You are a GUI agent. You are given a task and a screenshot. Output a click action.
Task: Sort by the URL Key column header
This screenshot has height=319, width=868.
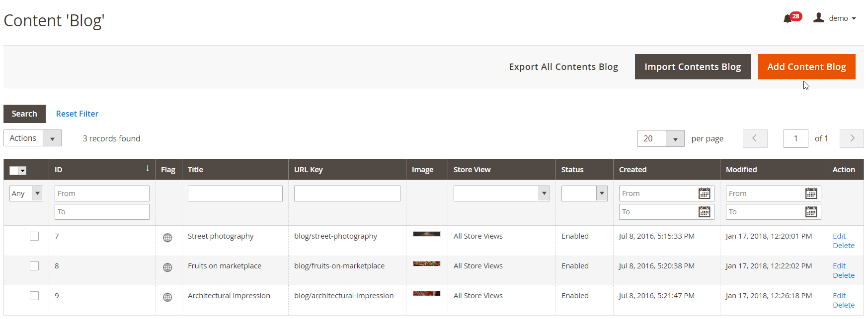pos(308,170)
